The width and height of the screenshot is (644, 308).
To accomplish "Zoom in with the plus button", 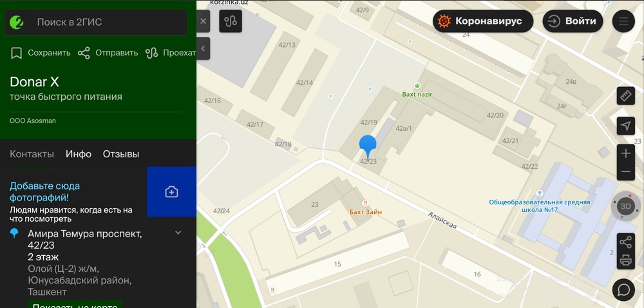I will tap(625, 153).
